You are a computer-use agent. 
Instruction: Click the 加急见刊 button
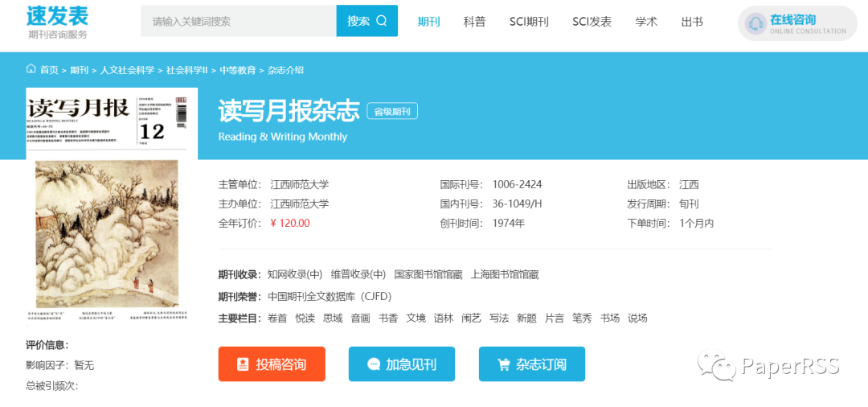click(x=402, y=364)
